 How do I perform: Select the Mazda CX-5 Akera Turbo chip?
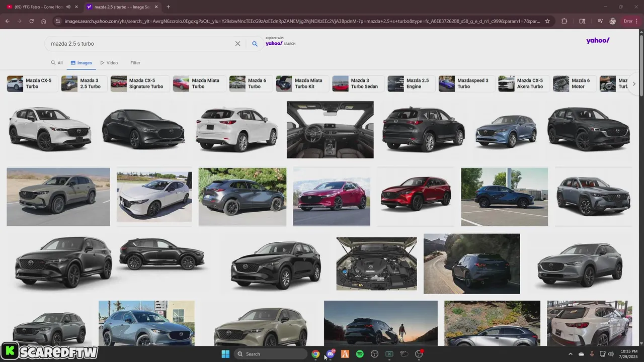click(x=524, y=83)
